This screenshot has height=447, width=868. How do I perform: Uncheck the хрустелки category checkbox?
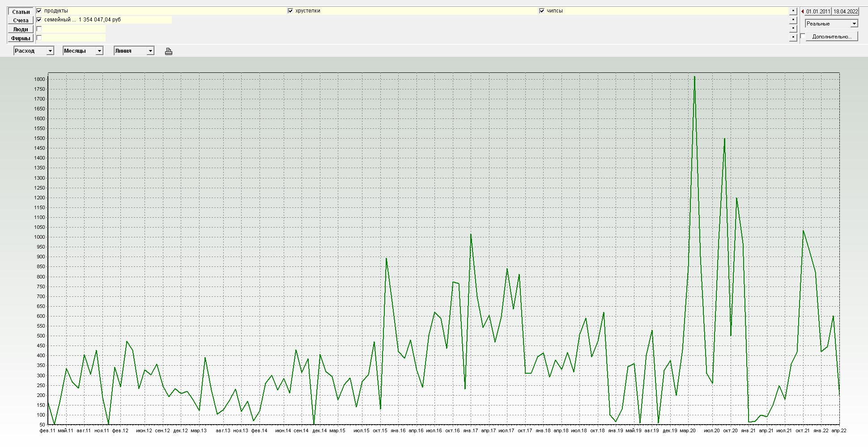[x=290, y=11]
